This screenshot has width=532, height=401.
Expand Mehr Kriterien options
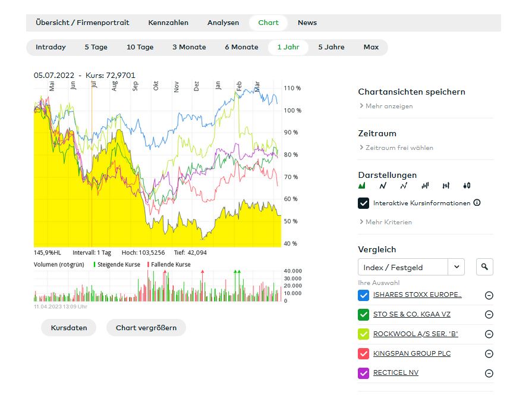point(388,222)
